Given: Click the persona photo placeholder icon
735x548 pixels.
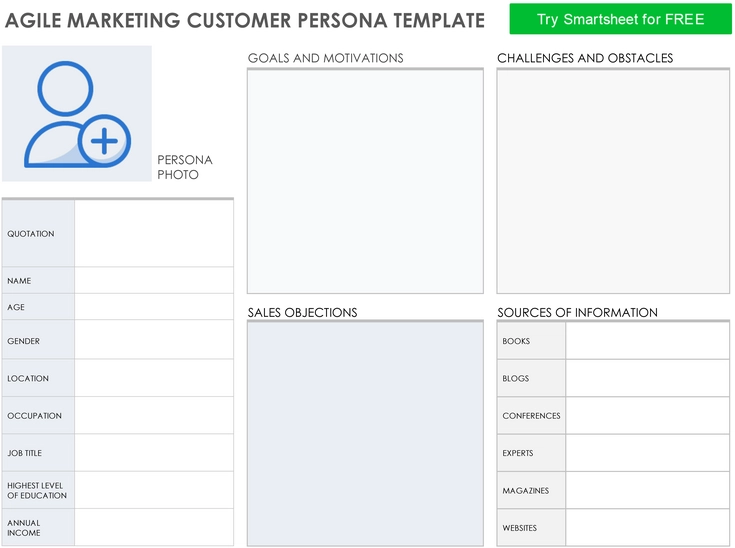Looking at the screenshot, I should pyautogui.click(x=77, y=113).
